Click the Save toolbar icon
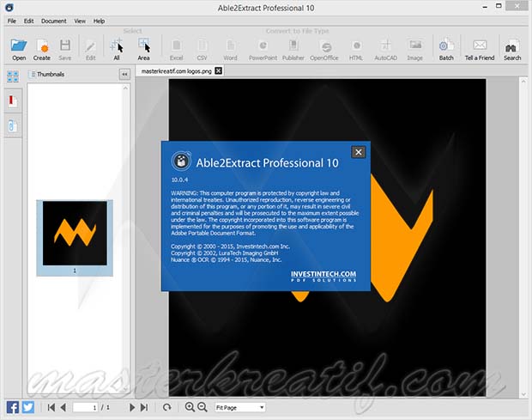This screenshot has height=420, width=532. pos(65,49)
